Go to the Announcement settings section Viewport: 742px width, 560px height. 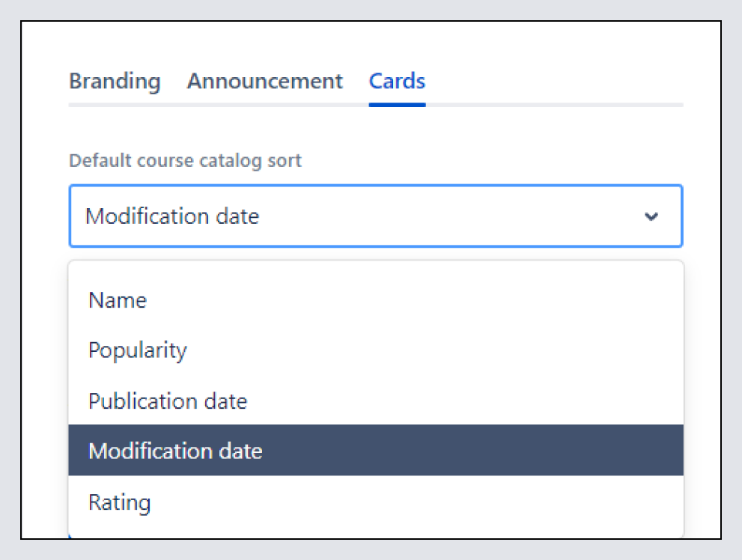coord(264,81)
